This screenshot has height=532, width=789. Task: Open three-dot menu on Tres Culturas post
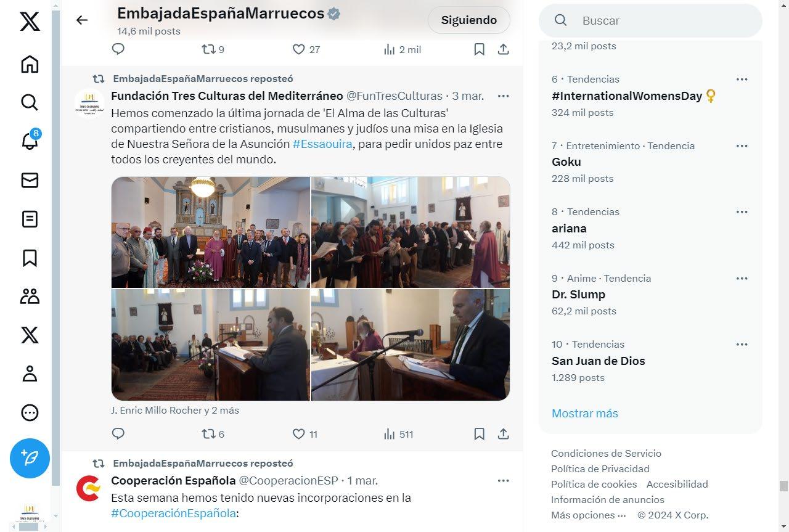coord(503,96)
